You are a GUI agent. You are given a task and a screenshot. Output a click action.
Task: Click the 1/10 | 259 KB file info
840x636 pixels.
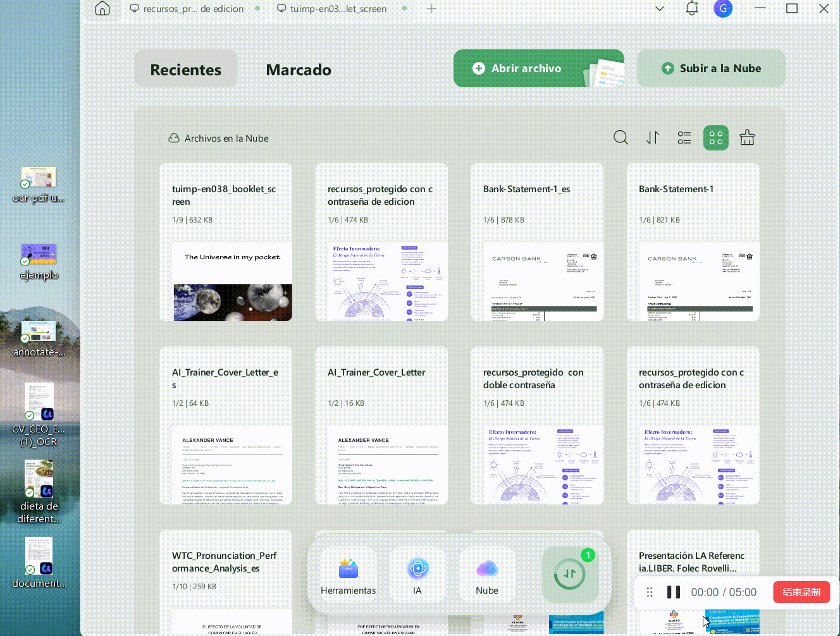coord(194,587)
